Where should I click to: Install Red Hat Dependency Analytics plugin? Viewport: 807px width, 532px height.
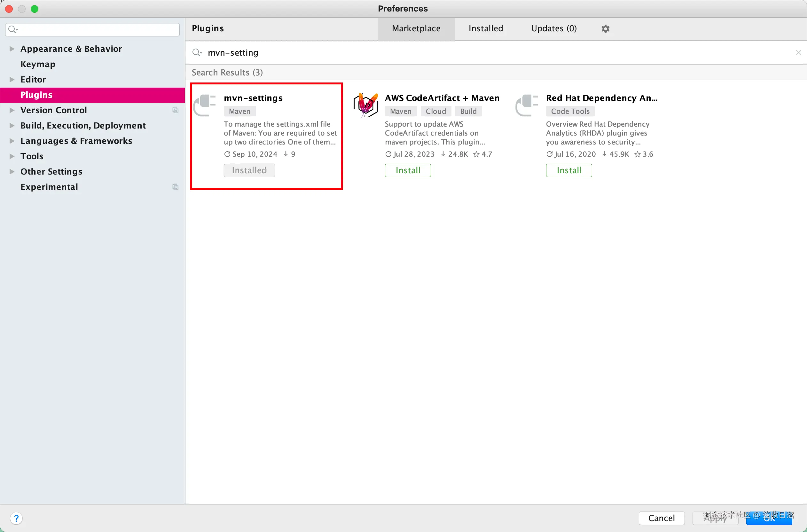568,170
